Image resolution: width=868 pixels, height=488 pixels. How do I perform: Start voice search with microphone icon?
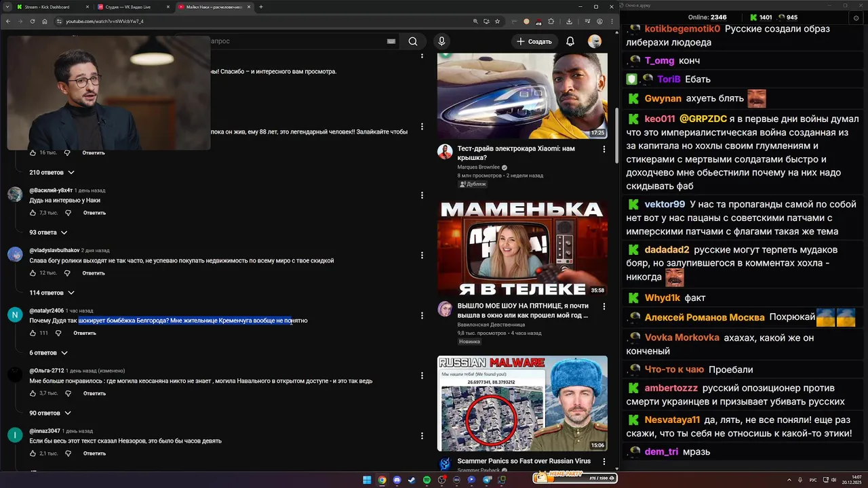click(x=441, y=41)
